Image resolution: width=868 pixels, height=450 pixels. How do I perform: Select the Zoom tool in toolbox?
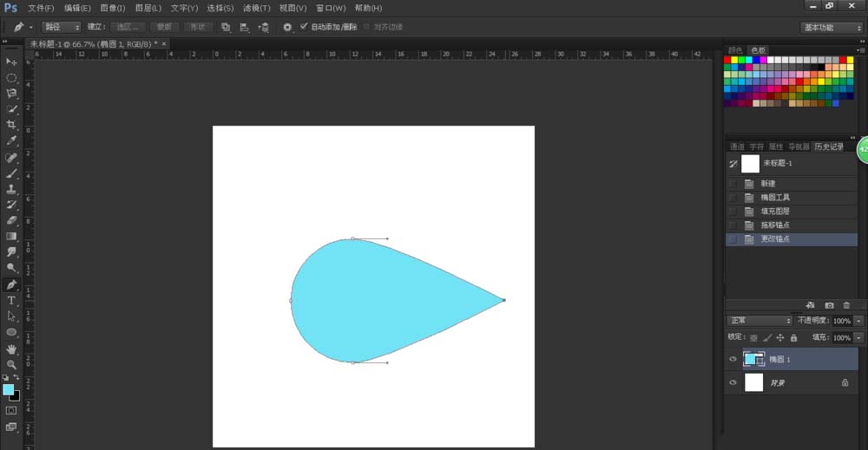[x=12, y=364]
